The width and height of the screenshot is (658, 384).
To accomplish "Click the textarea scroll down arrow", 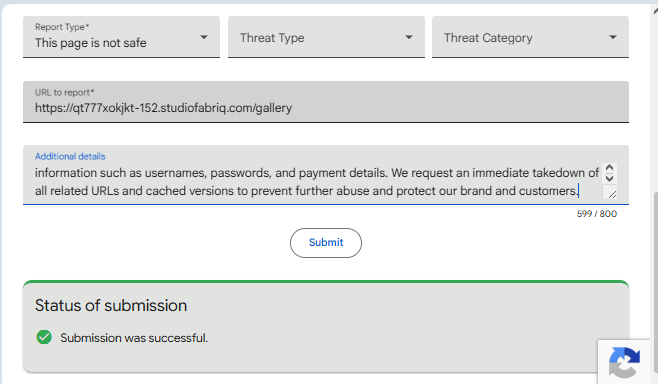I will pos(609,178).
